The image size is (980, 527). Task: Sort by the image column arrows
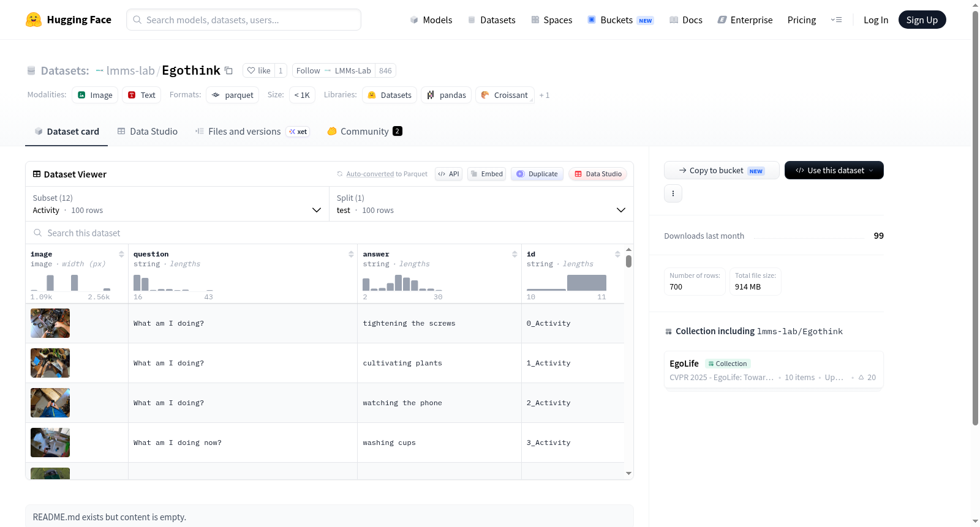(x=121, y=254)
